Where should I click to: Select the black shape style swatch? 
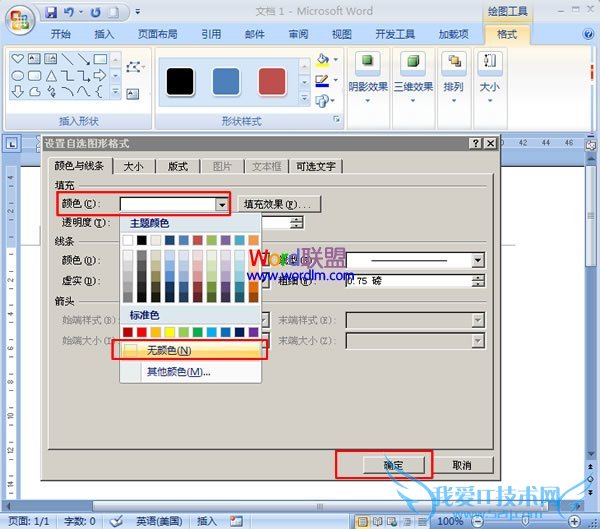180,80
